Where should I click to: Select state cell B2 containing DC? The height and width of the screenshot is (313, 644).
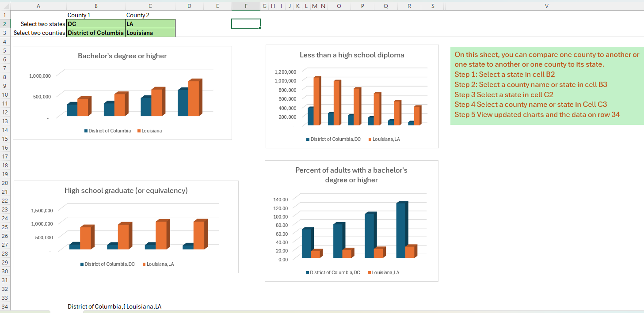(95, 24)
